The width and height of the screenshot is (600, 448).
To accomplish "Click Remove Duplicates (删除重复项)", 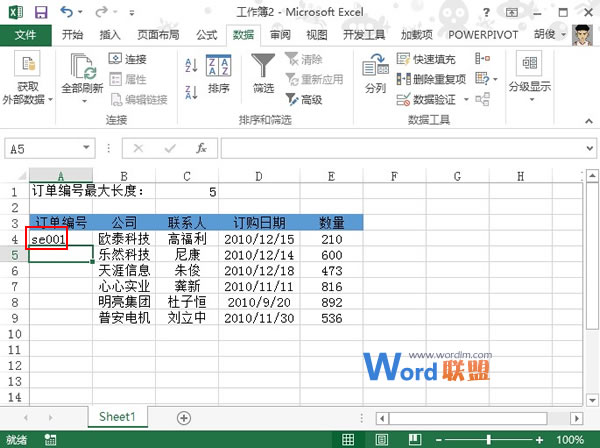I will pos(431,79).
